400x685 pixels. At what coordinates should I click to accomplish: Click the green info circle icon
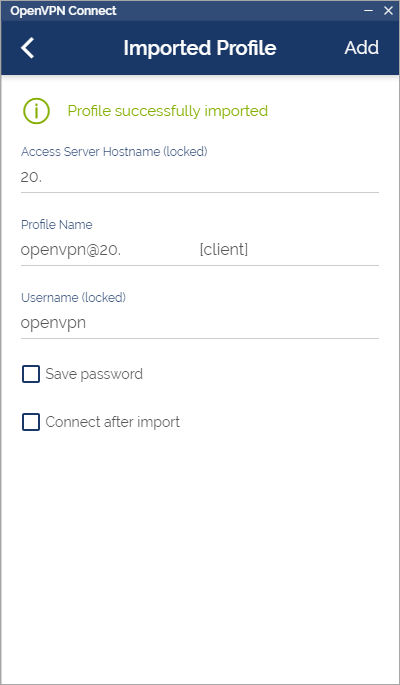tap(36, 111)
